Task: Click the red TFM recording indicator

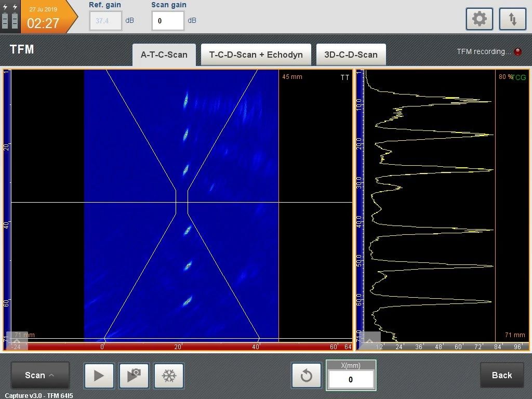Action: pyautogui.click(x=517, y=52)
